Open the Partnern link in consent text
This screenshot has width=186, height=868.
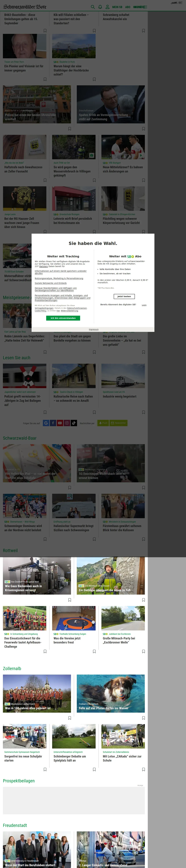click(x=44, y=266)
